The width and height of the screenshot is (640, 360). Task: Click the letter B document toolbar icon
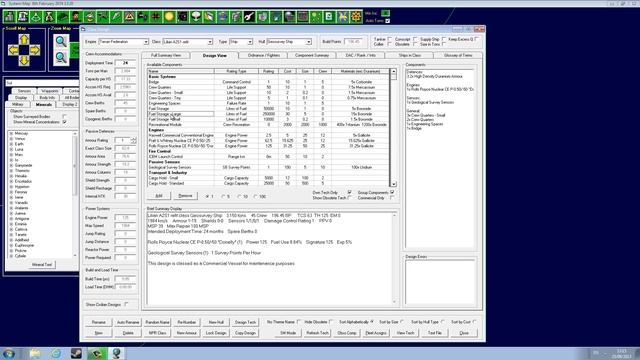(329, 17)
